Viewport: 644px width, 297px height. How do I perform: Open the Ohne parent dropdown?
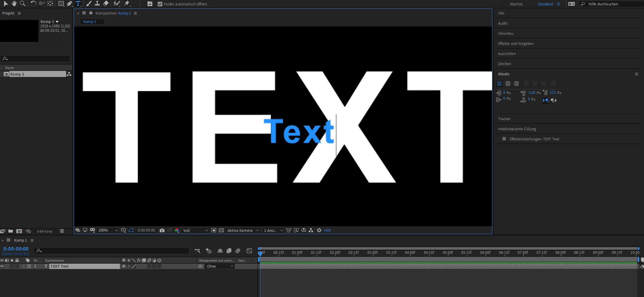pos(220,266)
